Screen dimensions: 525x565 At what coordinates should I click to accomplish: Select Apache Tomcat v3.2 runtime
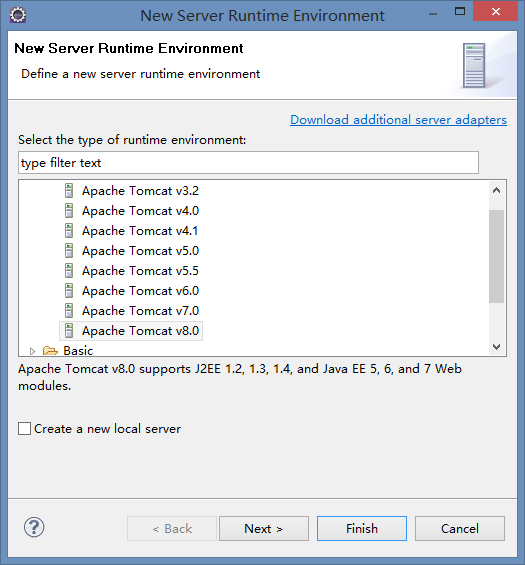point(141,191)
